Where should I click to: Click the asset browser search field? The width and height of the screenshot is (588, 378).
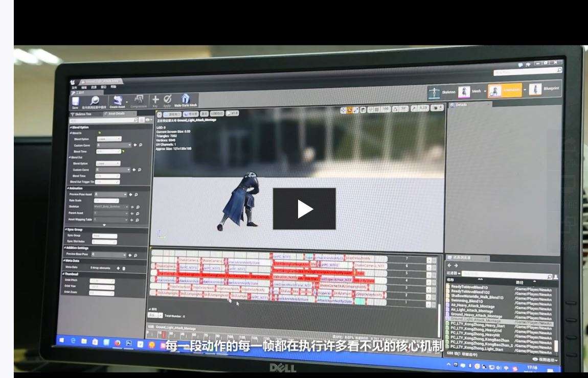click(507, 275)
